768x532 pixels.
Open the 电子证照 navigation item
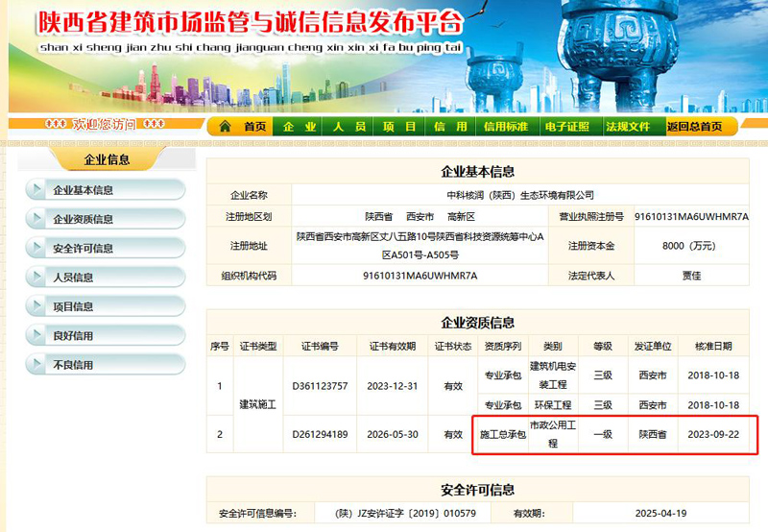point(566,127)
